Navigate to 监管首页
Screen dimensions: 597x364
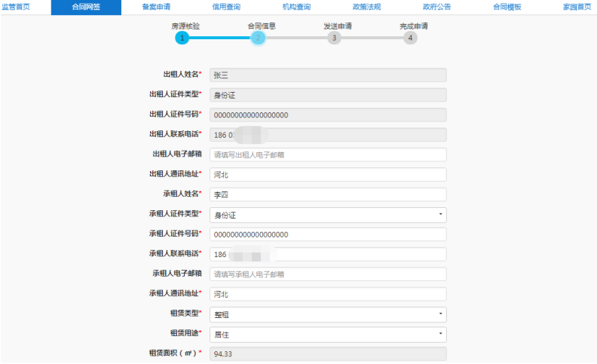click(17, 7)
